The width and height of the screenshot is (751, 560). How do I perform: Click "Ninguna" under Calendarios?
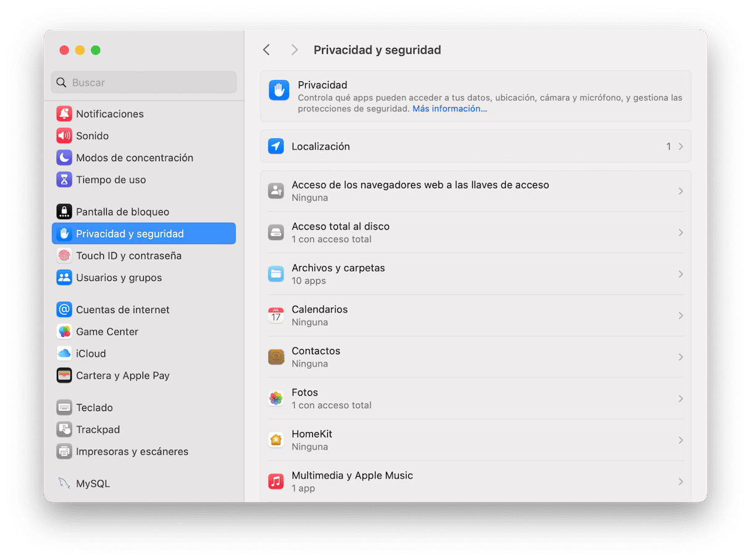(309, 322)
